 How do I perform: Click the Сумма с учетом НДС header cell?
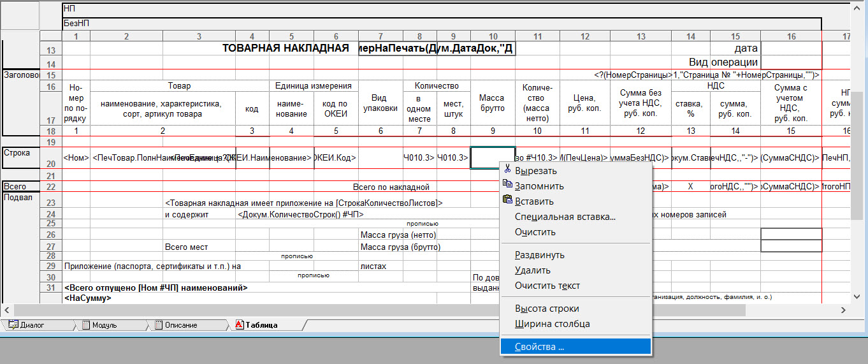pyautogui.click(x=791, y=103)
